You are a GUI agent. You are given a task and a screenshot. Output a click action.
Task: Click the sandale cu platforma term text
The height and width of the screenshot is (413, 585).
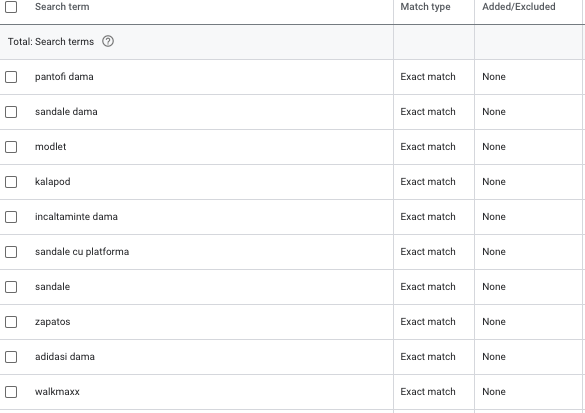pos(82,251)
